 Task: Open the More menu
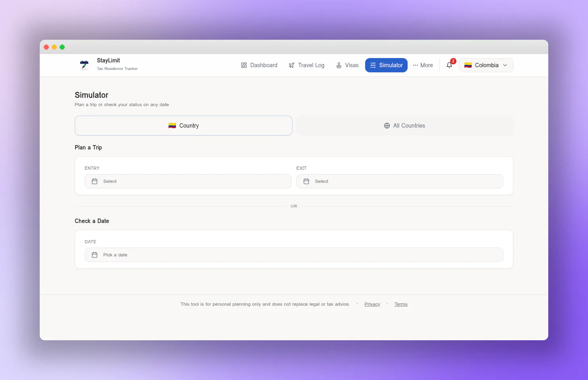(x=423, y=65)
